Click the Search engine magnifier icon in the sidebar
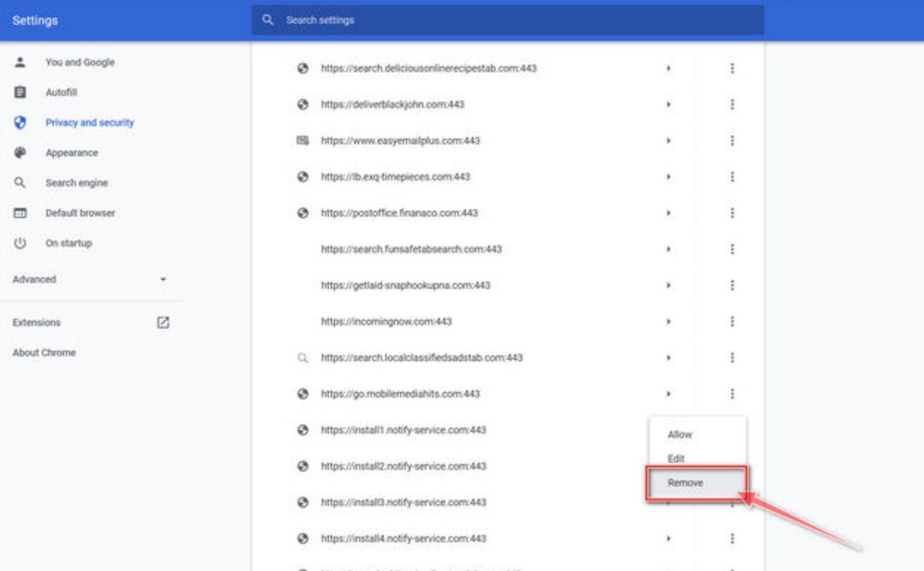The width and height of the screenshot is (924, 571). point(20,183)
